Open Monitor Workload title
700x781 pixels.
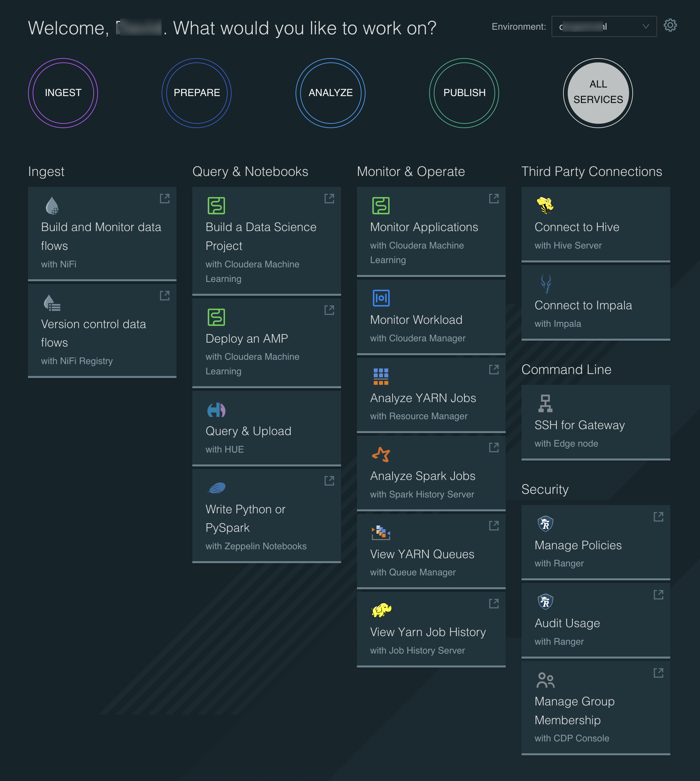click(416, 320)
